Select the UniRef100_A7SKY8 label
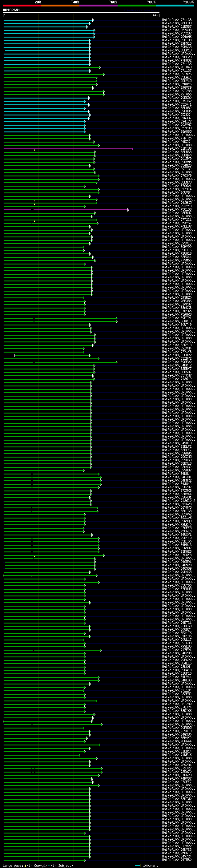 [177, 555]
